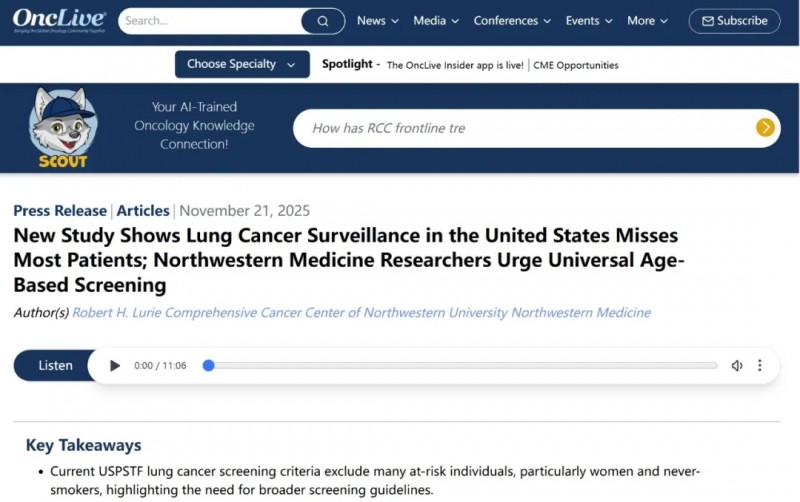This screenshot has width=800, height=502.
Task: Mute the audio player volume
Action: (737, 366)
